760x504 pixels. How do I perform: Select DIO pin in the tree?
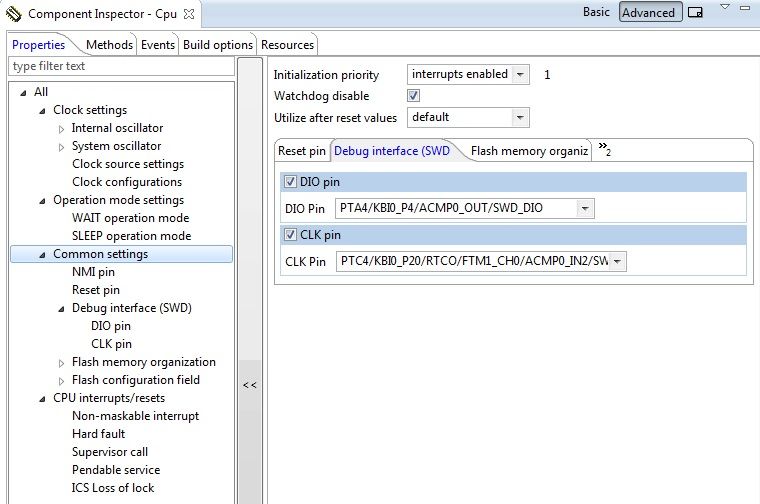click(111, 325)
